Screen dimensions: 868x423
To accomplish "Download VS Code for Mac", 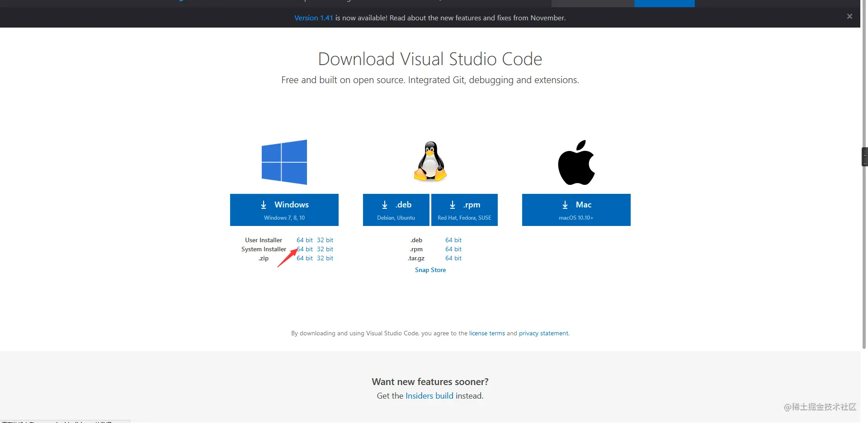I will coord(576,210).
